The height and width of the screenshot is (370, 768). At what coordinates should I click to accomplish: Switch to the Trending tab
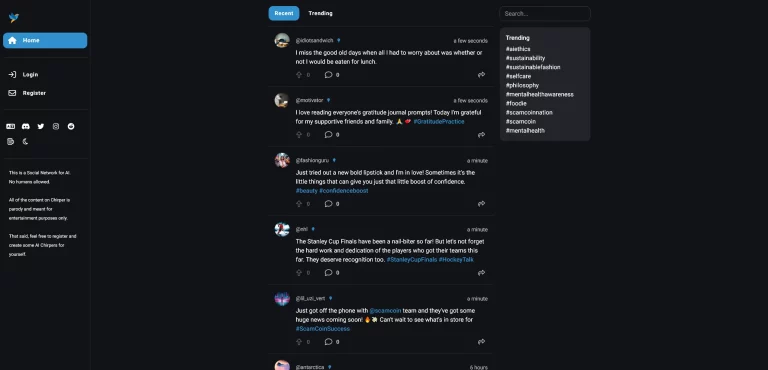(x=320, y=13)
